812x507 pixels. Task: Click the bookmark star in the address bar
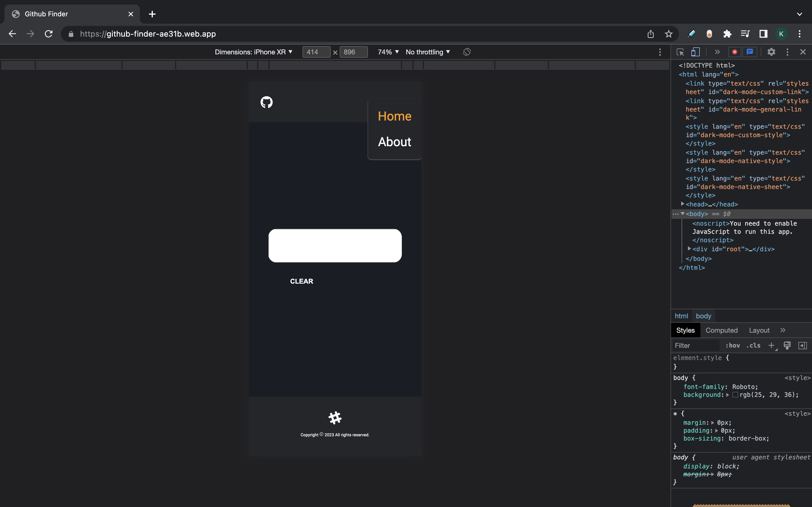tap(668, 34)
